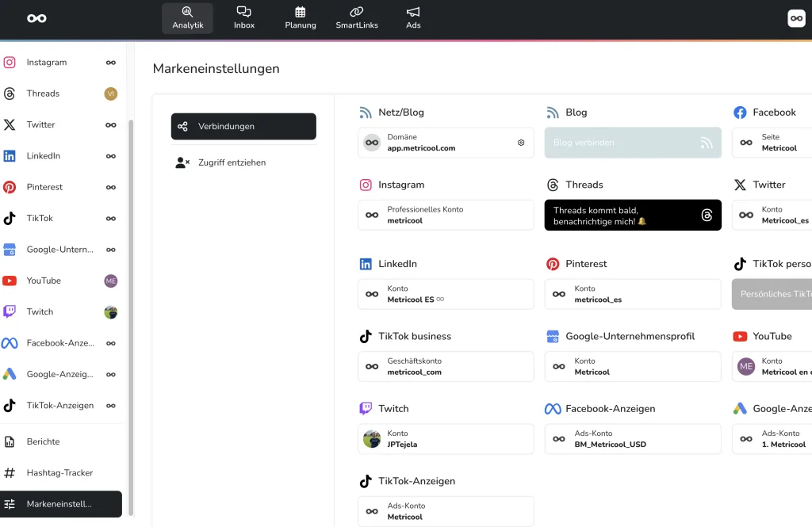Open the Analytik tab in the top bar

pyautogui.click(x=187, y=18)
